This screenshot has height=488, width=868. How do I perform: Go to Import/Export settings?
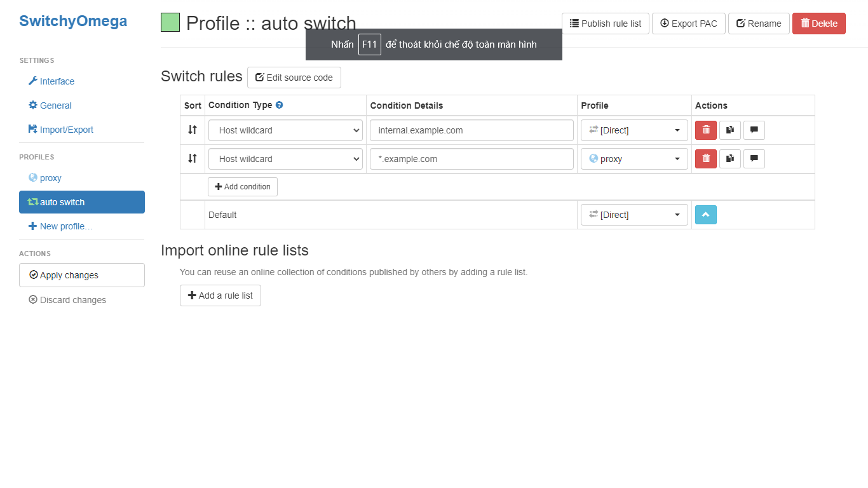tap(66, 130)
